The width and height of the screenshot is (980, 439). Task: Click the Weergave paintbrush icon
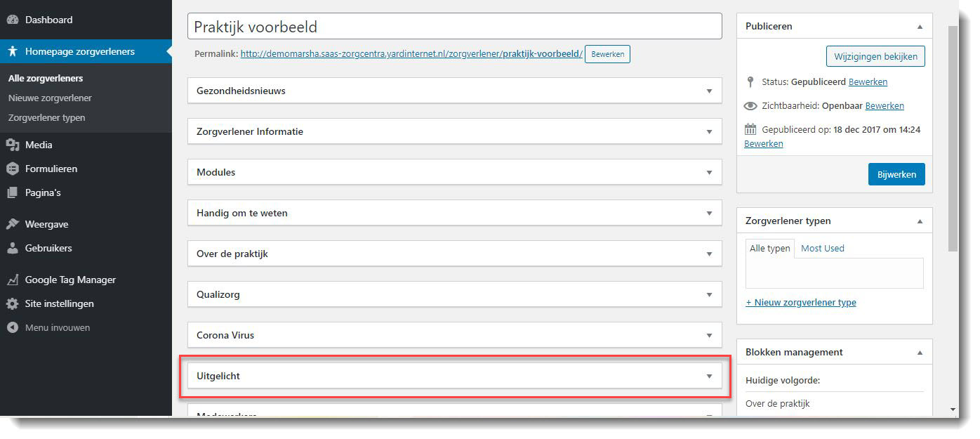click(12, 224)
